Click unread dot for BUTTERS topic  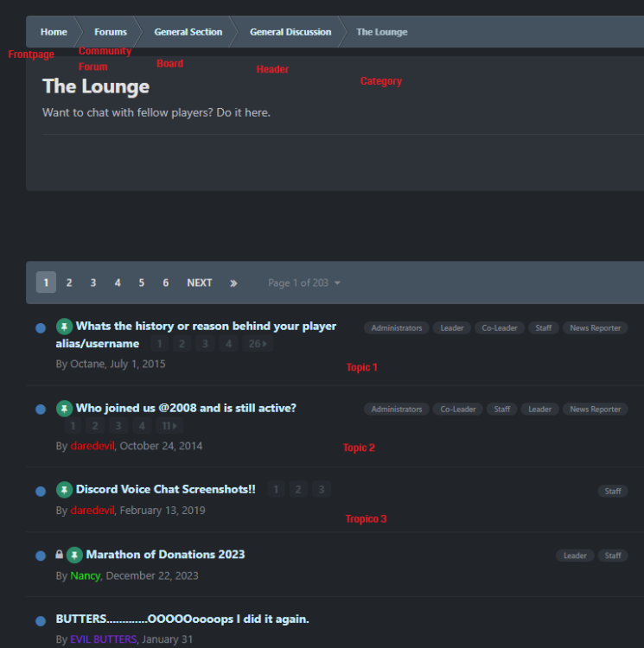41,620
